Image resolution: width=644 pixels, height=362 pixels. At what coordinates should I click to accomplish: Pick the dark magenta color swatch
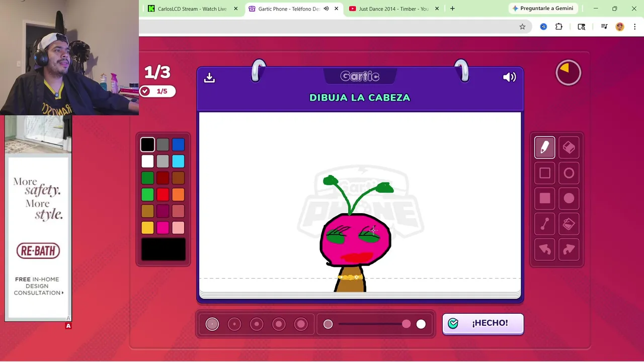(x=163, y=211)
